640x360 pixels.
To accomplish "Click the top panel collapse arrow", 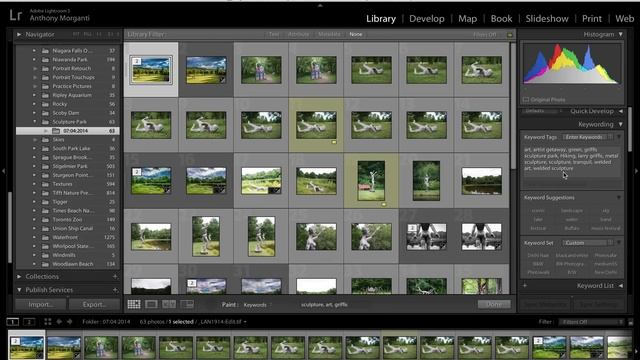I will pos(320,5).
